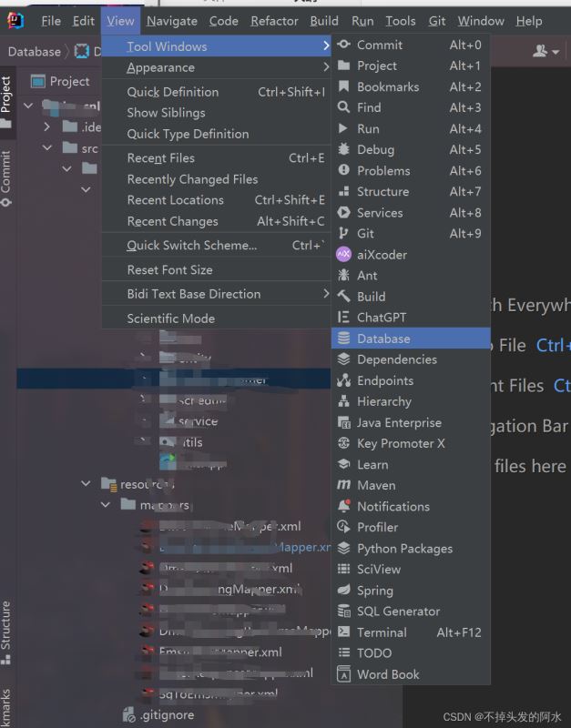Screen dimensions: 571x728
Task: Open the File menu
Action: [x=51, y=21]
